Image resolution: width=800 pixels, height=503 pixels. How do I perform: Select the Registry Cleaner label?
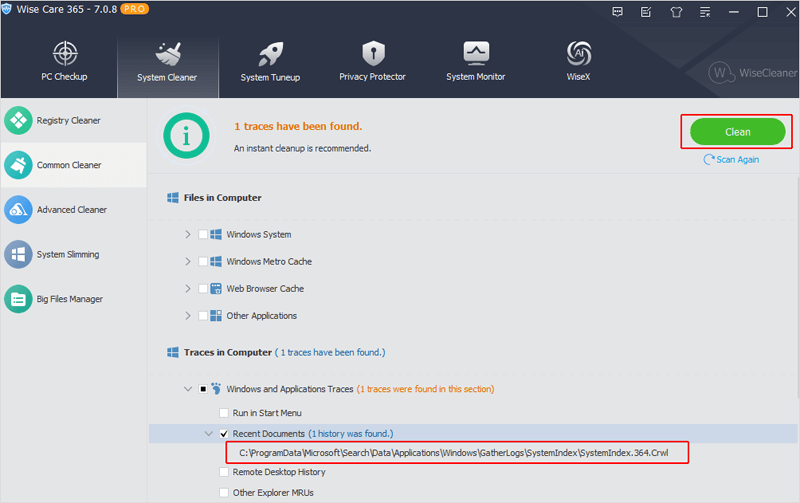click(x=68, y=120)
